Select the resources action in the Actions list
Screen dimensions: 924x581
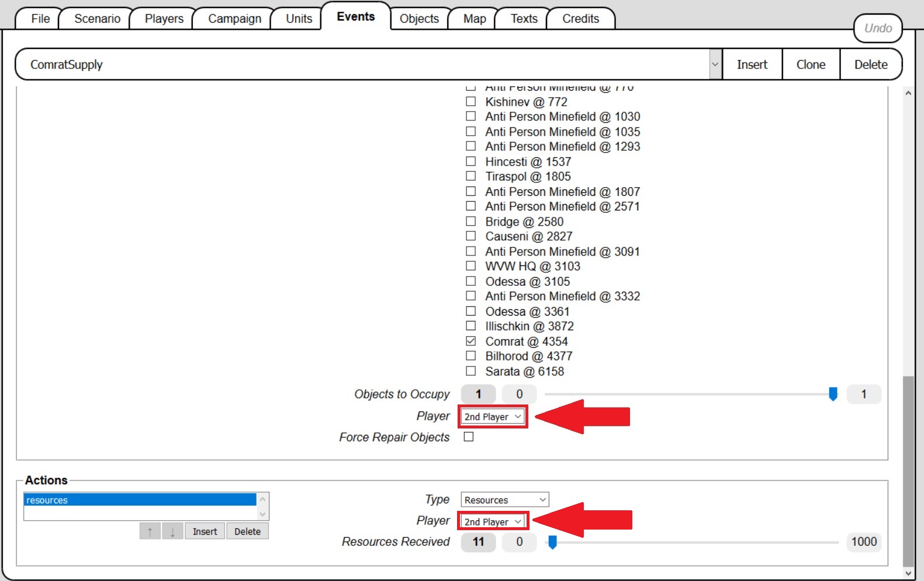pyautogui.click(x=140, y=500)
